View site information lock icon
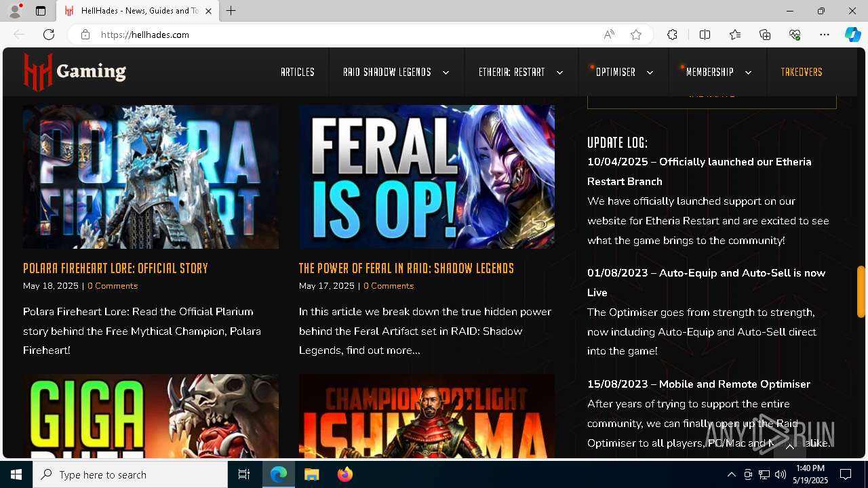The width and height of the screenshot is (868, 488). pos(85,35)
